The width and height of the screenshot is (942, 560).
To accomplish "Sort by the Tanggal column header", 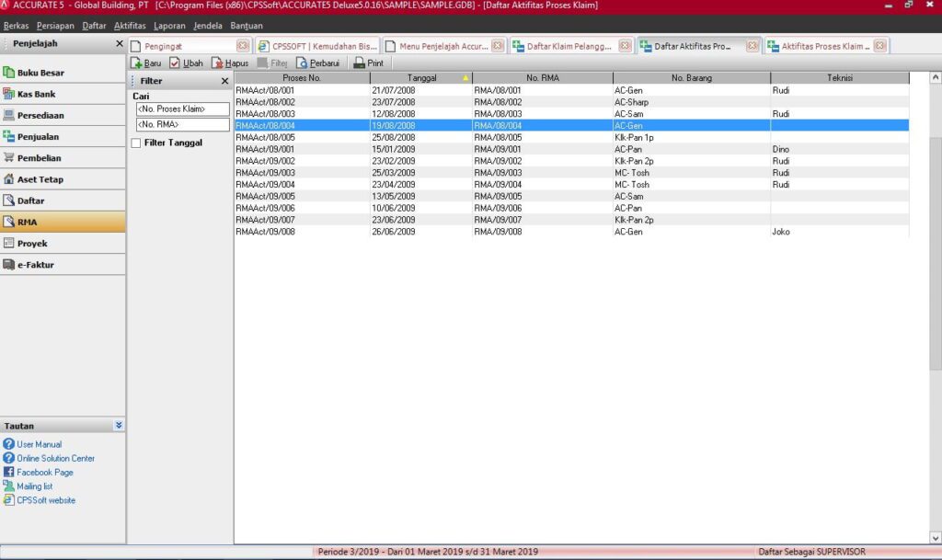I will tap(422, 78).
